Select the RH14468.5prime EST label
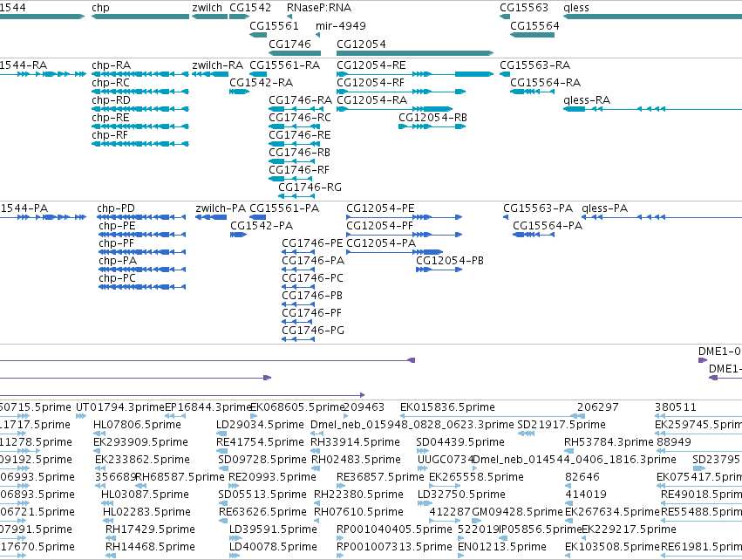742x560 pixels. (150, 547)
